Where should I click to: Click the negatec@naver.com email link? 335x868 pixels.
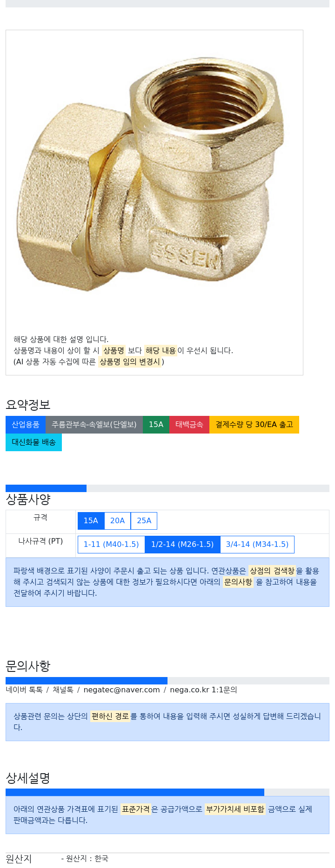point(121,690)
